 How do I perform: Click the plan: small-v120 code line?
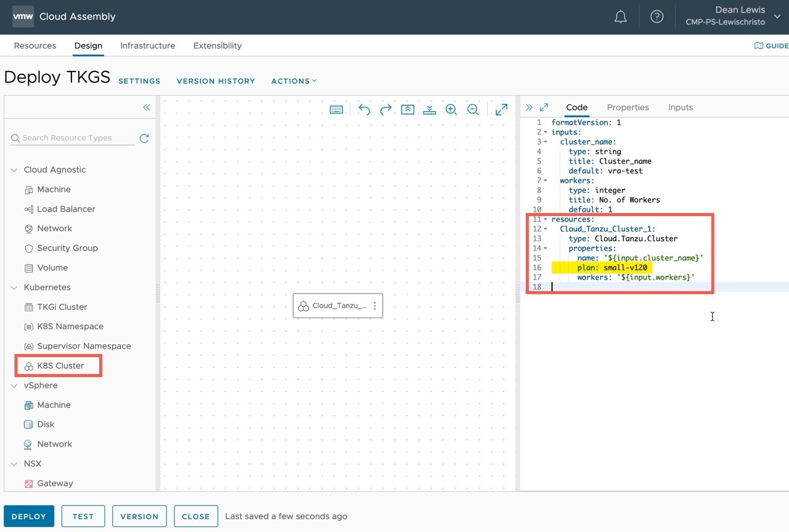[x=612, y=268]
